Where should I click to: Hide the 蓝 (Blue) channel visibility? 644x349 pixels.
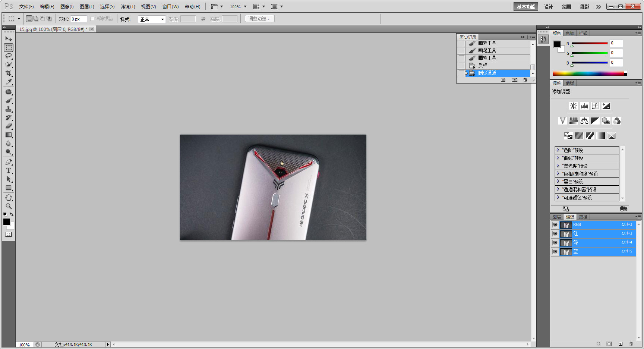click(555, 252)
